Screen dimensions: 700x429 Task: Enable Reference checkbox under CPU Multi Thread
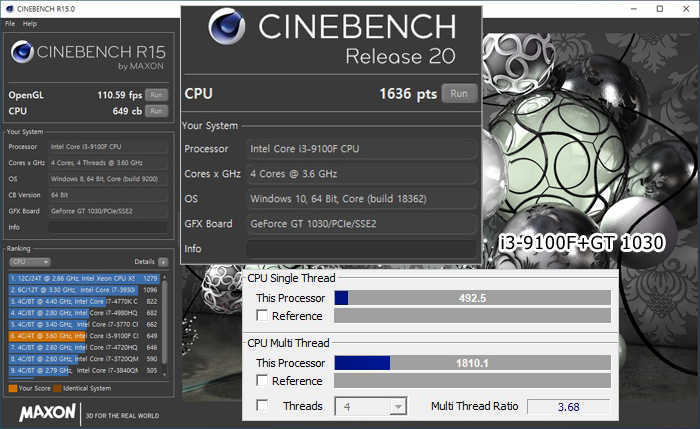[x=262, y=380]
